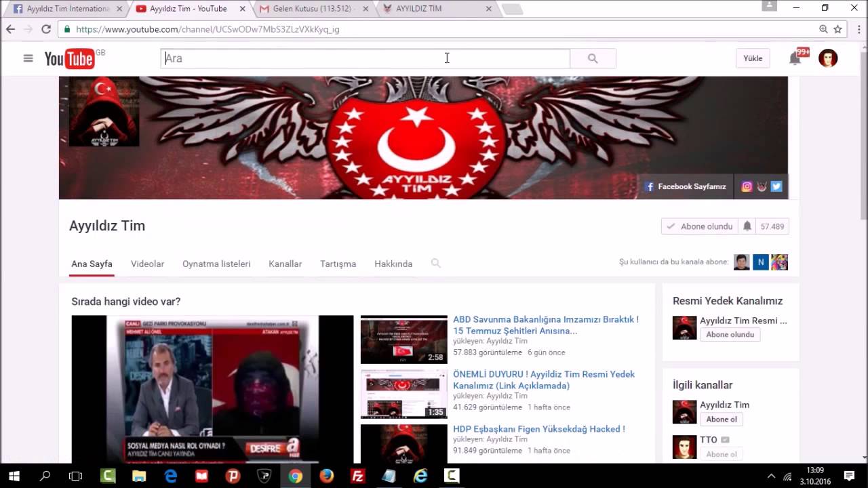
Task: Click the YouTube logo
Action: (69, 59)
